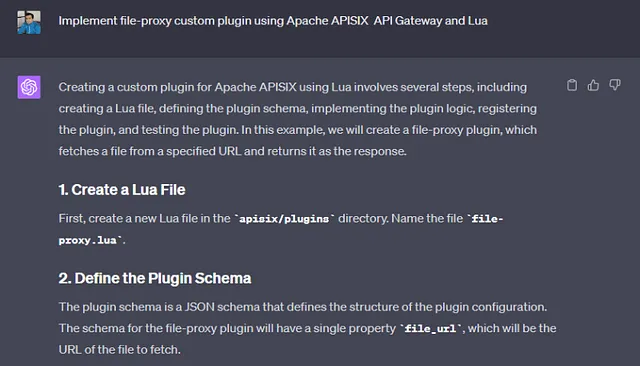Click the inline code 'file_url'
The width and height of the screenshot is (640, 366).
tap(431, 328)
